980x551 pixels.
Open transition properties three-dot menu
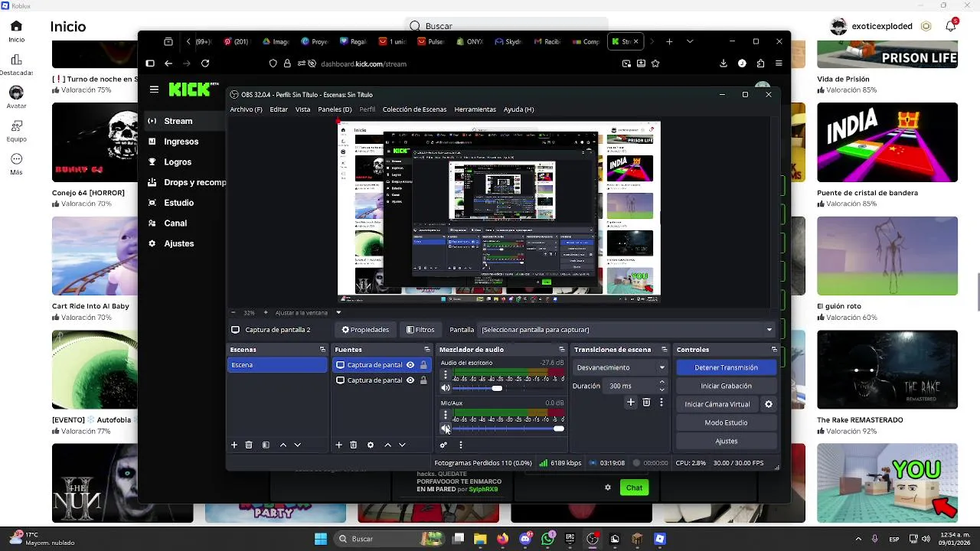[661, 403]
